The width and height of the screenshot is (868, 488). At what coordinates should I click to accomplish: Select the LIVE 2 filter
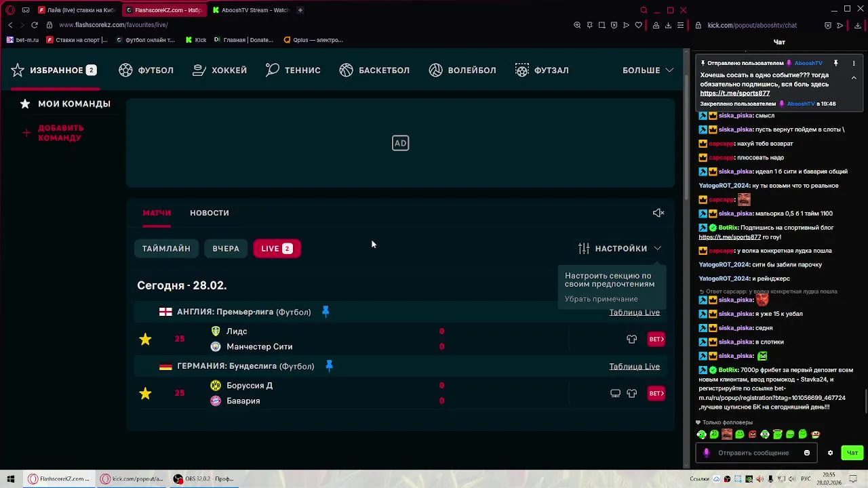(277, 249)
